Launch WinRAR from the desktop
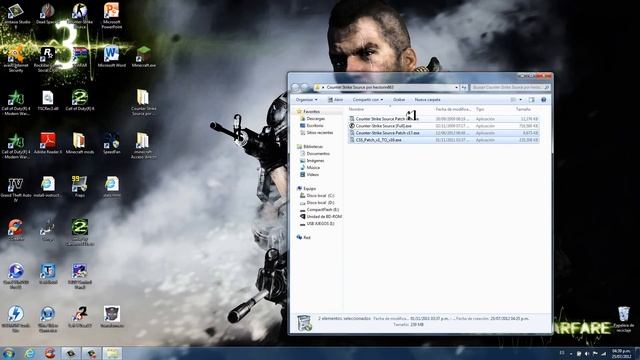The width and height of the screenshot is (640, 360). coord(80,57)
